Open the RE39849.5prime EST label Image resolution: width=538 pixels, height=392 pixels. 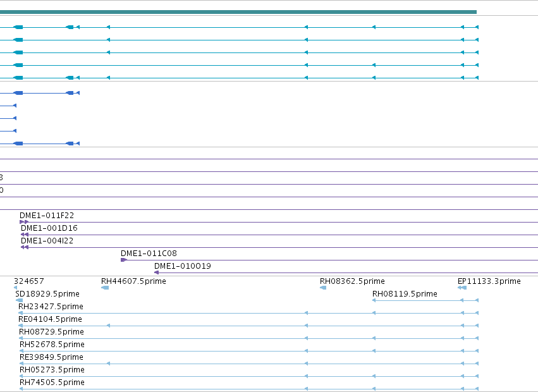click(51, 357)
